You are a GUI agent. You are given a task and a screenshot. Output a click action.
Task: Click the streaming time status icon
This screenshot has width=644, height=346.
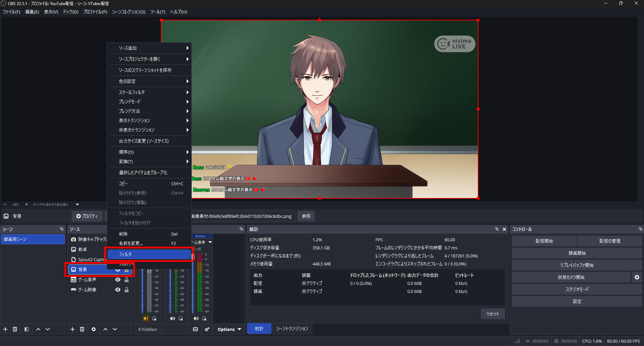[x=528, y=341]
